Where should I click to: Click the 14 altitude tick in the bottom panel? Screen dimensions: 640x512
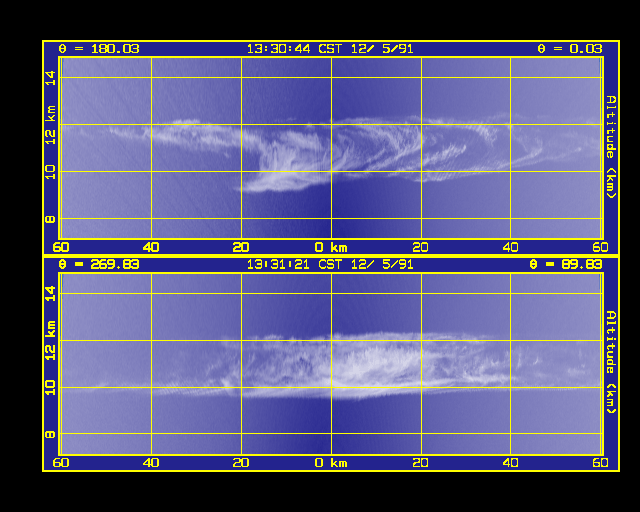(50, 294)
